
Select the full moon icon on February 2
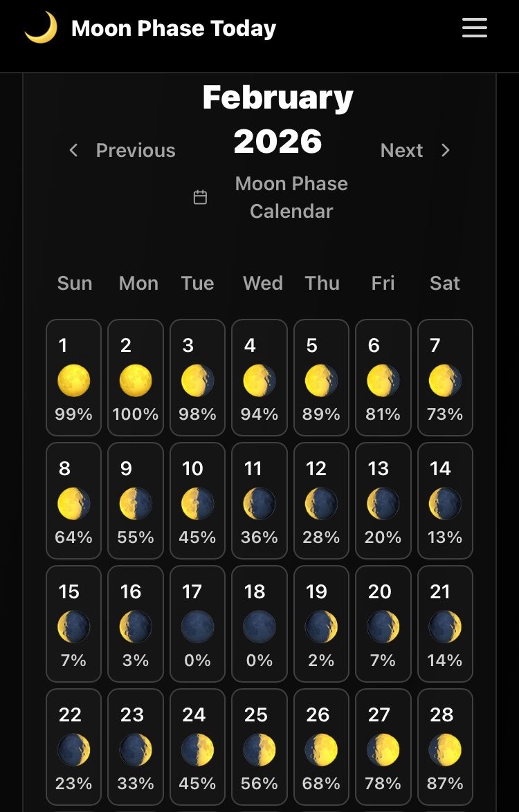pyautogui.click(x=135, y=380)
